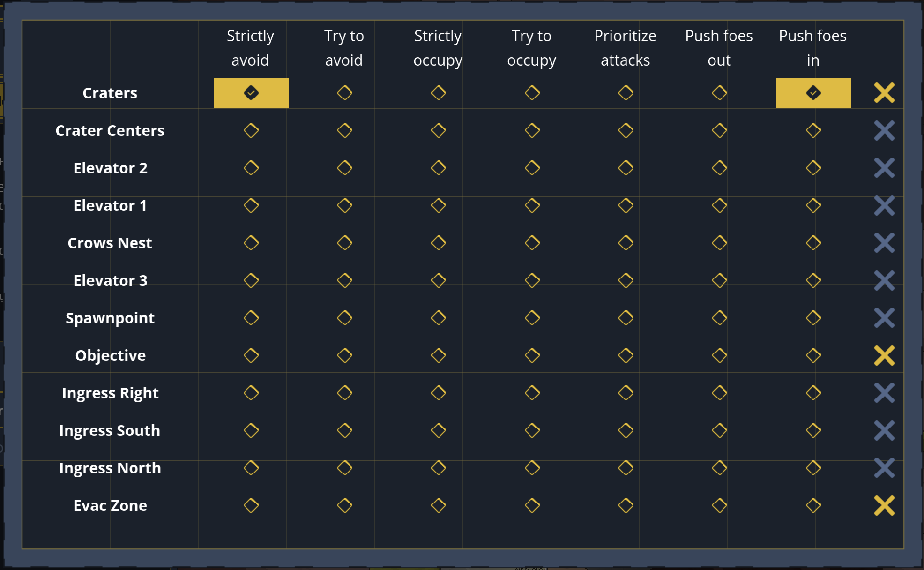Click the yellow X beside Evac Zone
This screenshot has width=924, height=570.
[x=884, y=505]
